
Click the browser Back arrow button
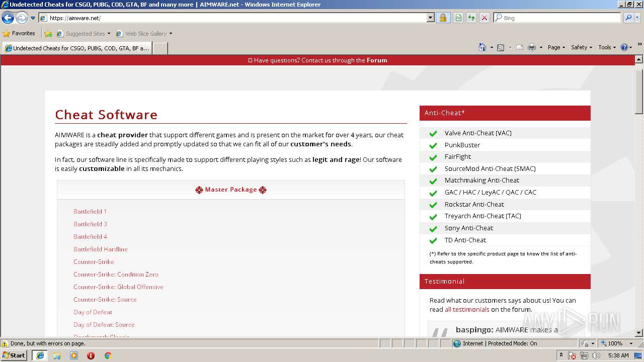pyautogui.click(x=8, y=18)
